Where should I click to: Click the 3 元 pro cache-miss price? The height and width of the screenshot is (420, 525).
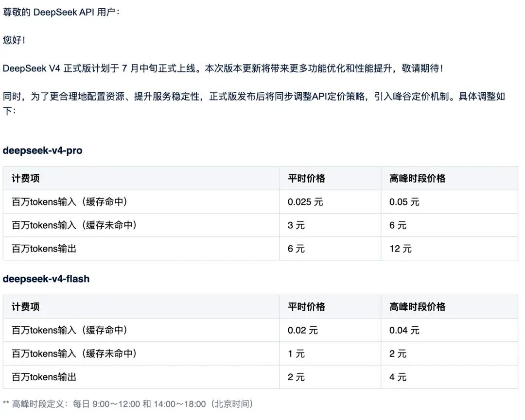[x=297, y=225]
